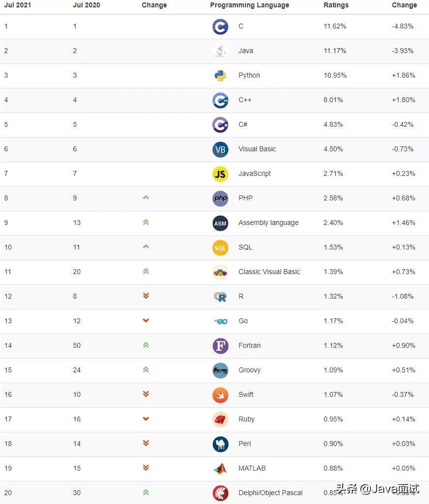Click the Groovy language name

(x=249, y=370)
